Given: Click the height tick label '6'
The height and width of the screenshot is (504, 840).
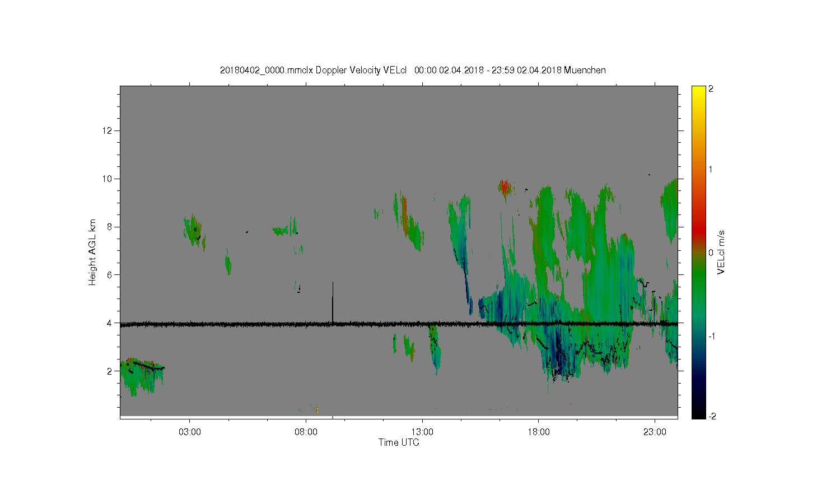Looking at the screenshot, I should pos(110,274).
